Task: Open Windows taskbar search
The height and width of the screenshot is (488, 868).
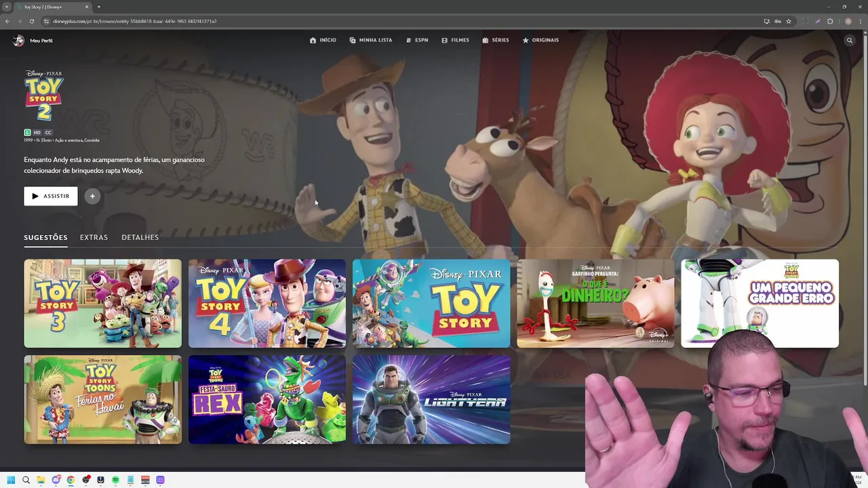Action: point(26,480)
